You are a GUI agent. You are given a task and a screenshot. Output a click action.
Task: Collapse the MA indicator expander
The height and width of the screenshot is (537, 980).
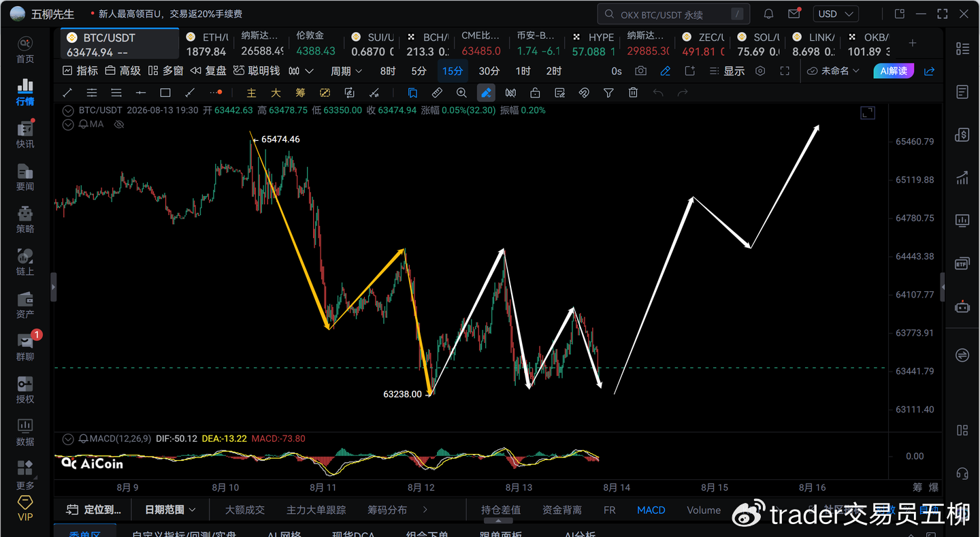click(x=67, y=124)
